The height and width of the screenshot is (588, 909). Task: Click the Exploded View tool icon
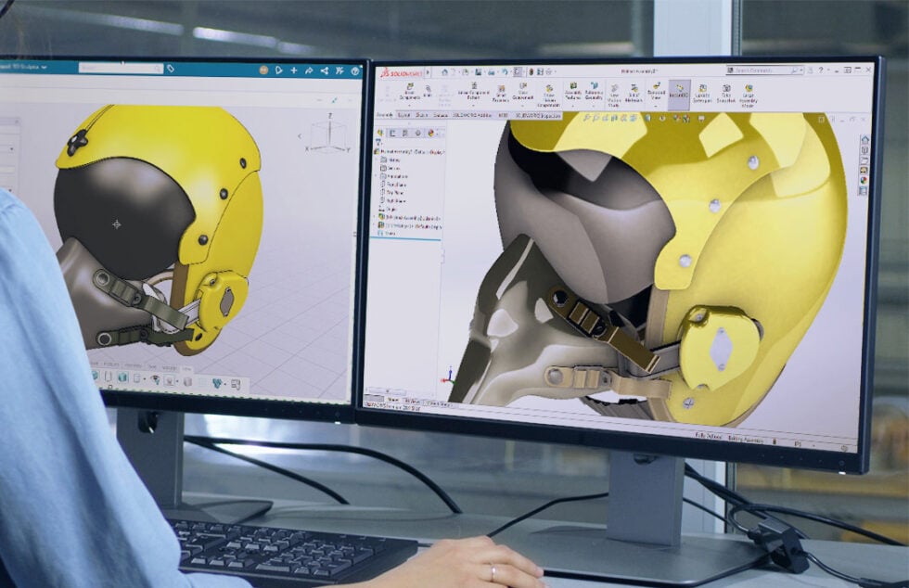pos(656,93)
